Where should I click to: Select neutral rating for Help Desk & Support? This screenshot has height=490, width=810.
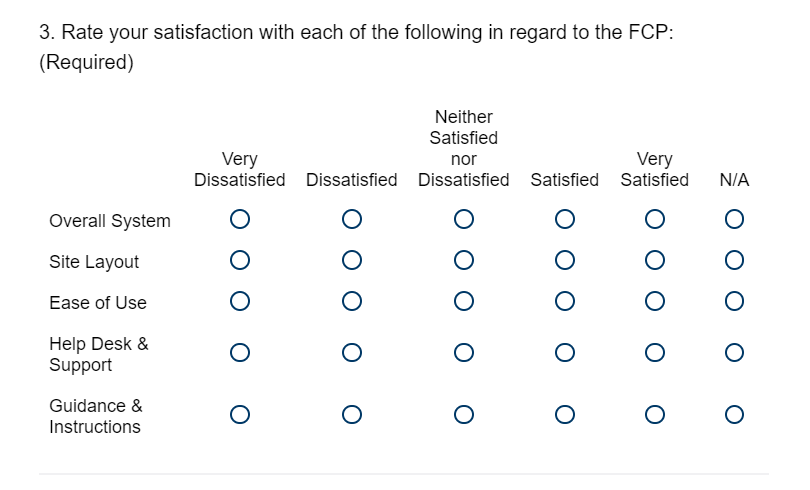463,352
